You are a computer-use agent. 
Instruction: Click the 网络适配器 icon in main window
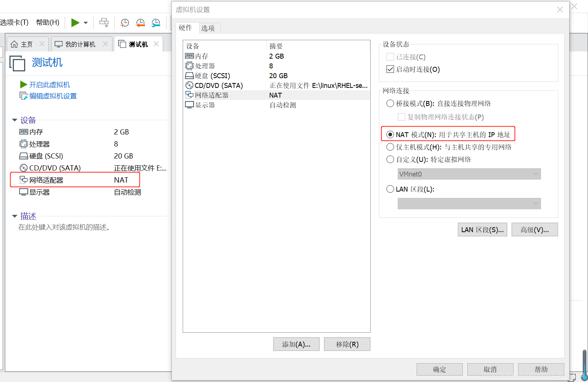click(x=23, y=180)
